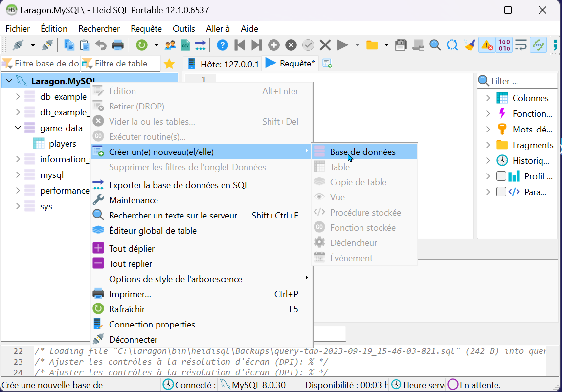Image resolution: width=562 pixels, height=392 pixels.
Task: Open the Outils menu in menu bar
Action: 183,29
